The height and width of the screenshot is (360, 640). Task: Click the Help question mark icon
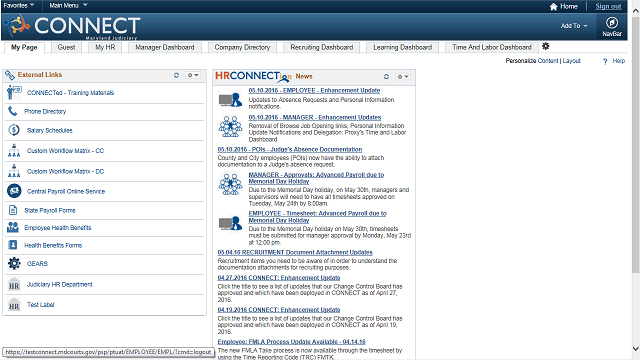pyautogui.click(x=605, y=61)
